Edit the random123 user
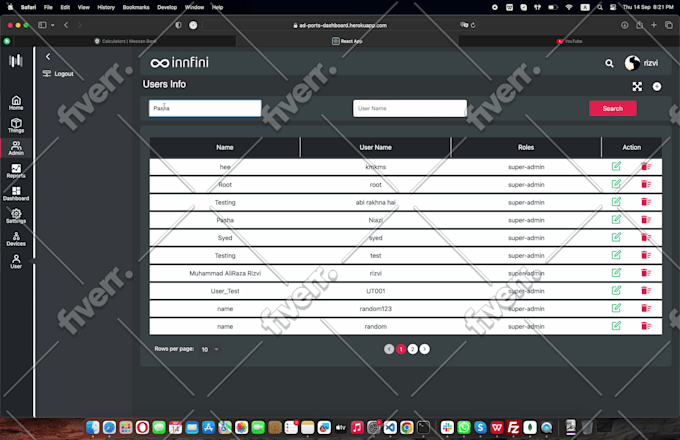 point(616,309)
